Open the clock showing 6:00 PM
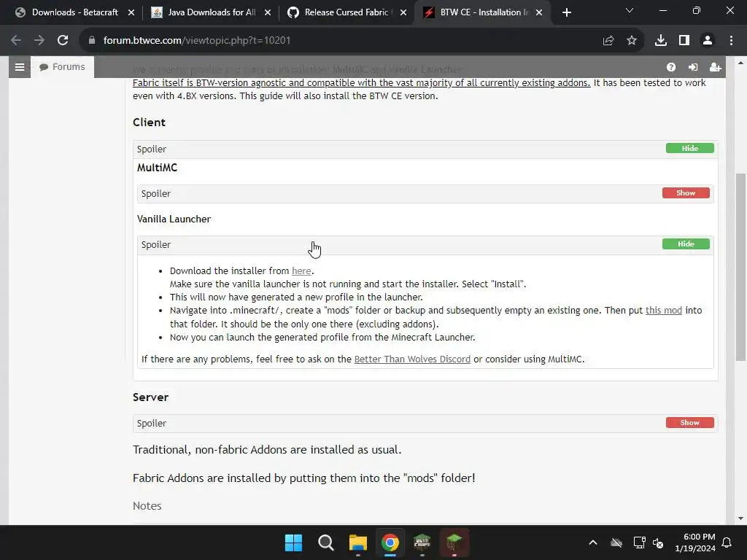The height and width of the screenshot is (560, 747). (x=695, y=542)
